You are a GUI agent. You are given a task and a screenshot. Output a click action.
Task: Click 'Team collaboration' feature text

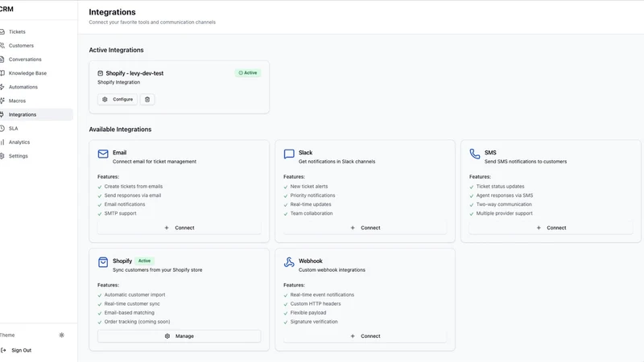312,213
